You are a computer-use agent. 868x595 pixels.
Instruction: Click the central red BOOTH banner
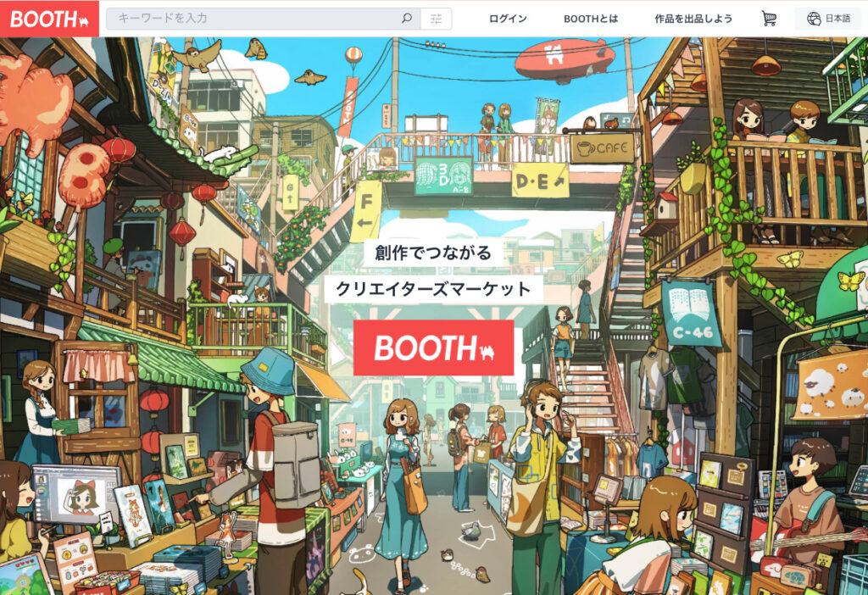pos(434,348)
